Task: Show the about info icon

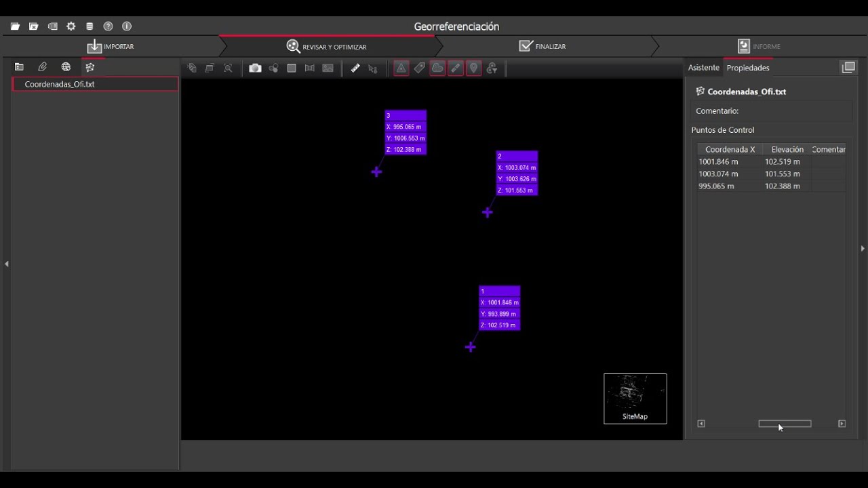Action: 127,26
